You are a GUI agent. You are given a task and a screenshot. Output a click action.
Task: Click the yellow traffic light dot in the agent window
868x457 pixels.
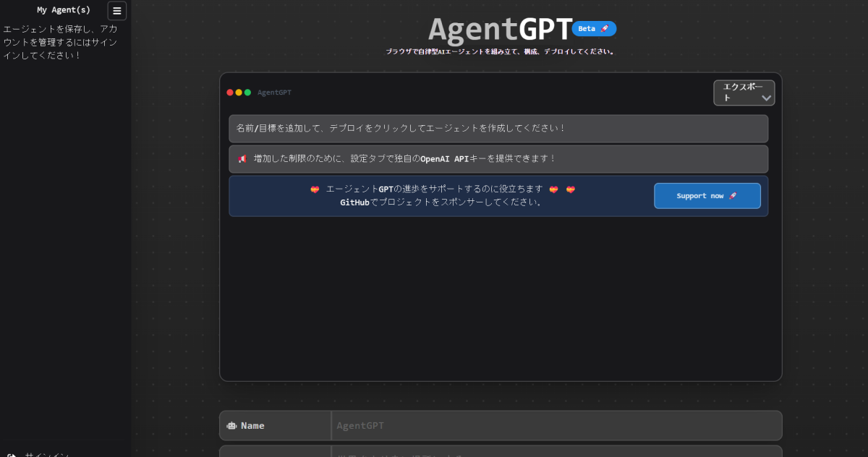[239, 92]
